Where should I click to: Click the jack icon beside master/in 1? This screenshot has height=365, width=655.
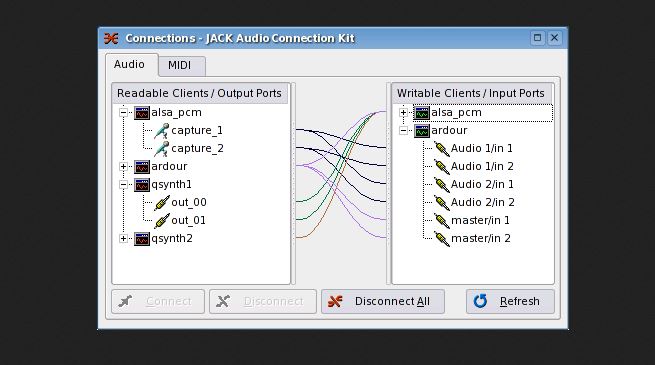pyautogui.click(x=442, y=221)
